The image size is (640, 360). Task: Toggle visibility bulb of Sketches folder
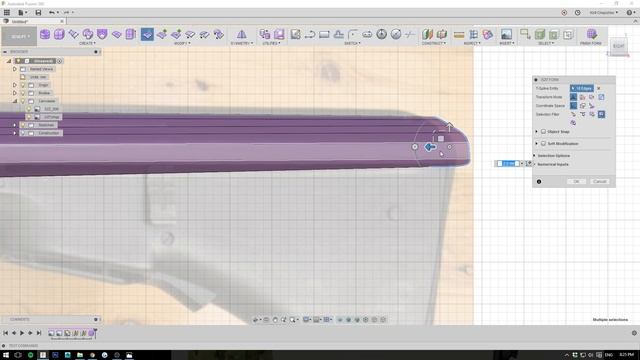[x=23, y=125]
